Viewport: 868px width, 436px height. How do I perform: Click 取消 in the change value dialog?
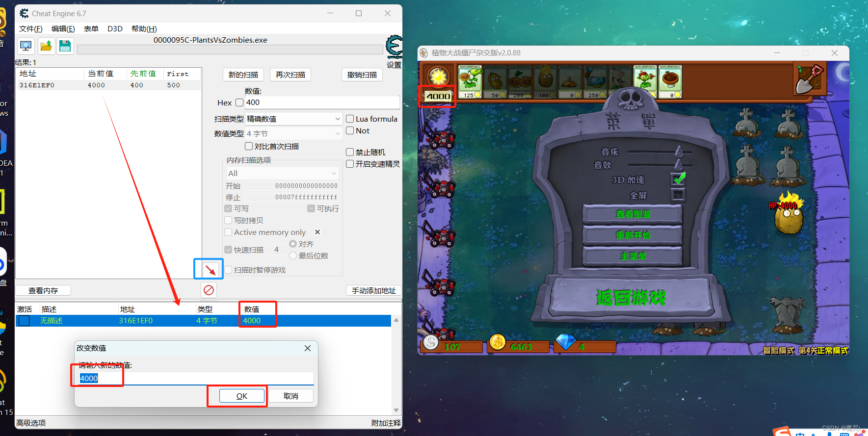tap(291, 396)
